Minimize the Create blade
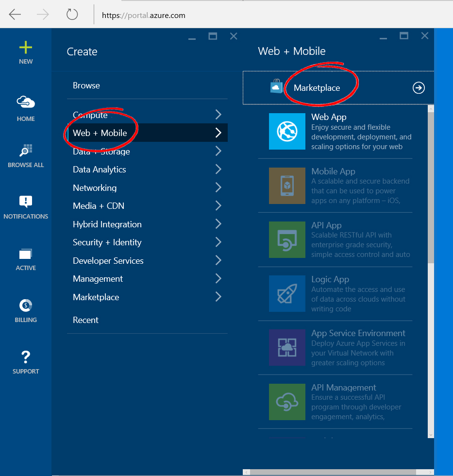 (192, 38)
